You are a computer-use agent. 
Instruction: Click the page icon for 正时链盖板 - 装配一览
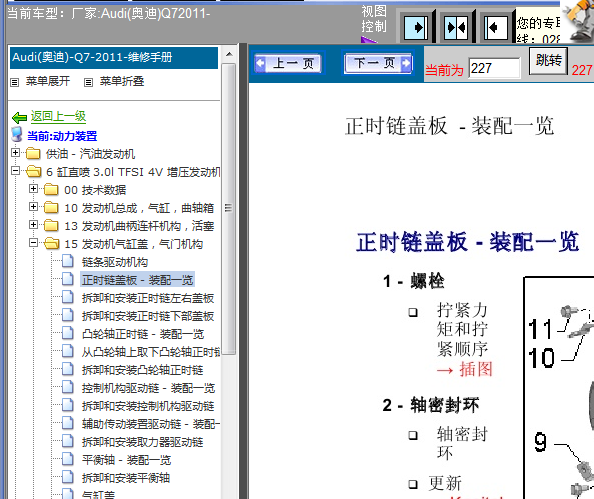coord(68,279)
